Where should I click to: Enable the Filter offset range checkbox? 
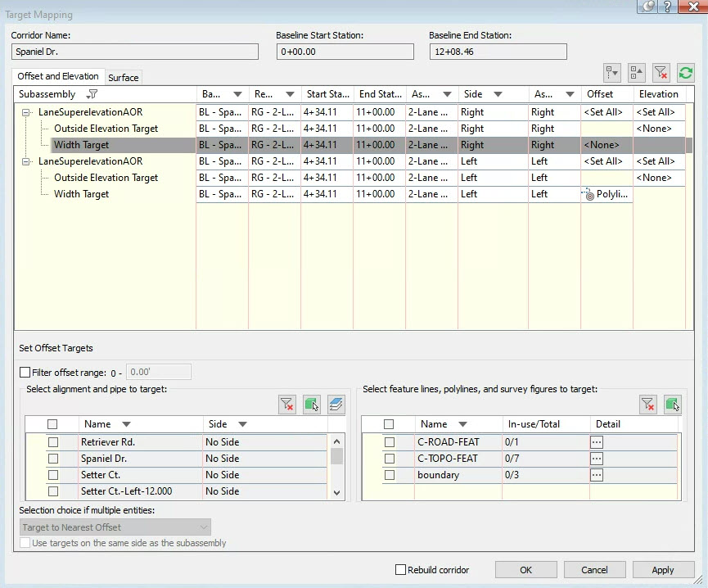tap(25, 373)
